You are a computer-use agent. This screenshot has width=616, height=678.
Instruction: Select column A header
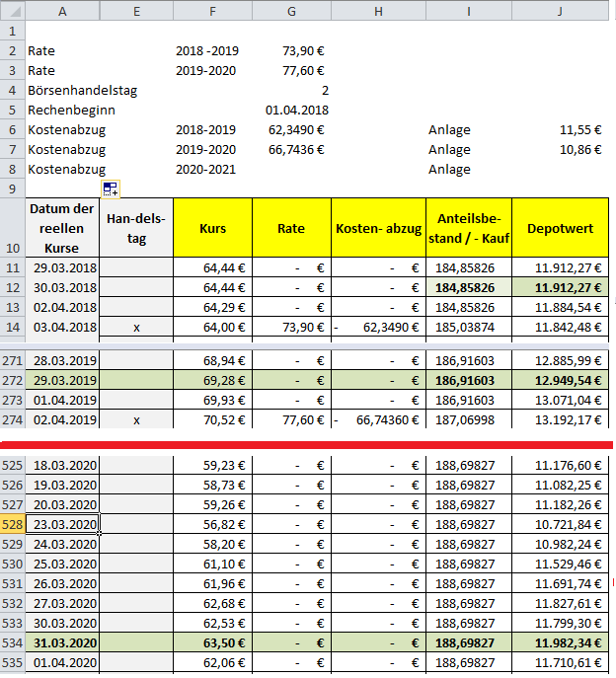point(63,11)
